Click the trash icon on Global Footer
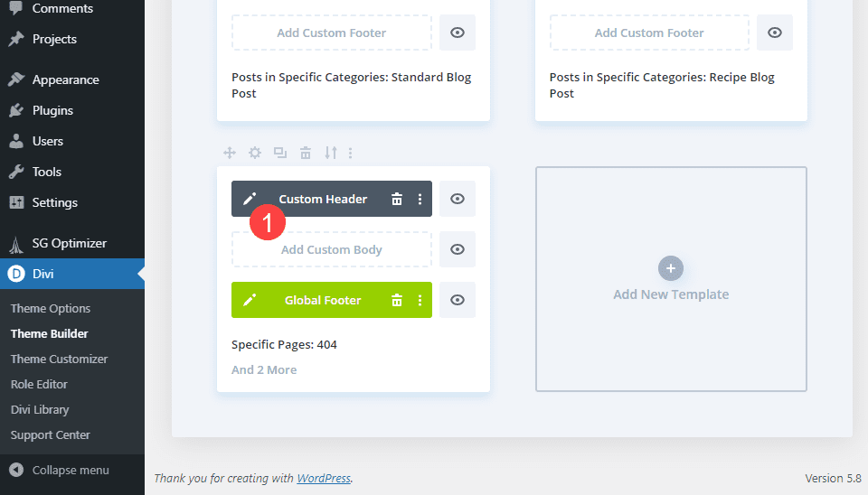Viewport: 868px width, 495px height. point(396,300)
